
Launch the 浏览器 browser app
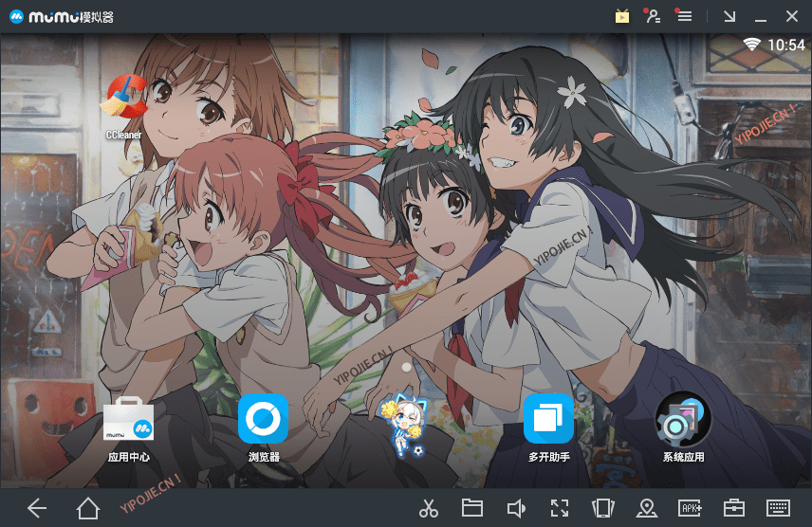pyautogui.click(x=263, y=419)
